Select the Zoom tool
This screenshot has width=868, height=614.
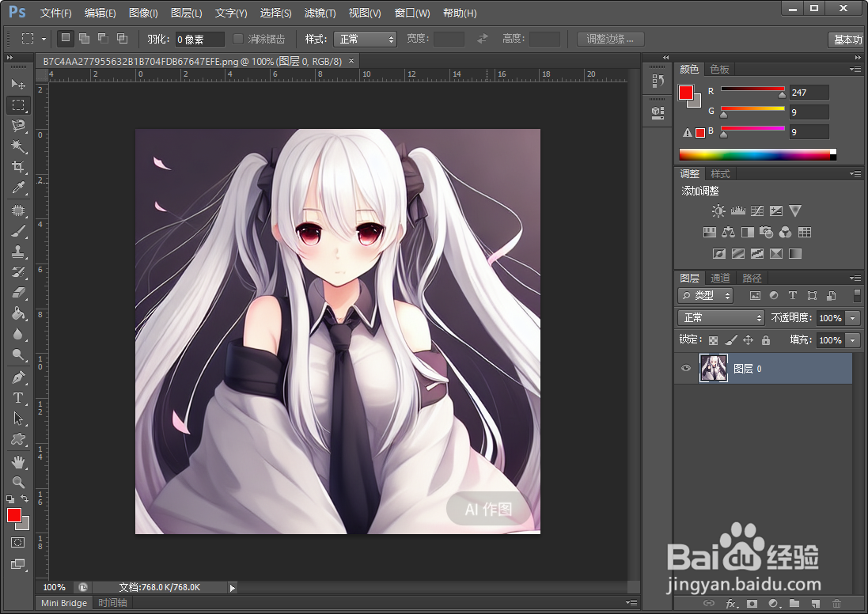click(x=18, y=482)
